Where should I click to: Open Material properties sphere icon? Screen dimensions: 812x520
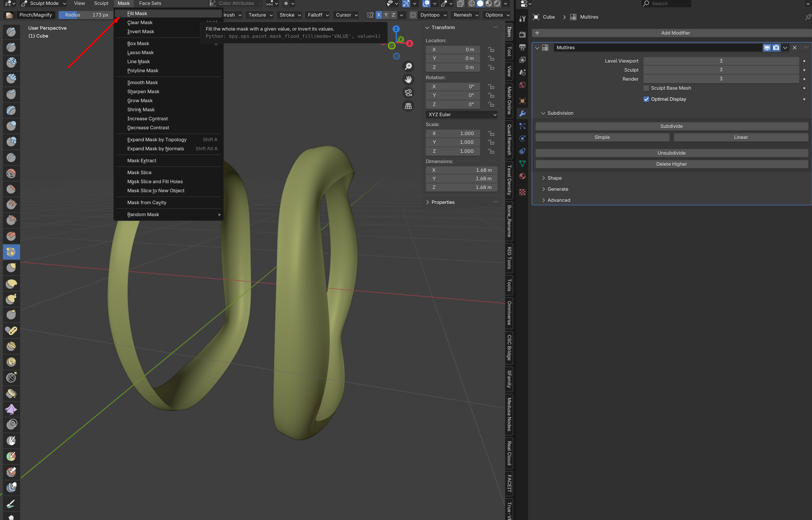coord(522,176)
